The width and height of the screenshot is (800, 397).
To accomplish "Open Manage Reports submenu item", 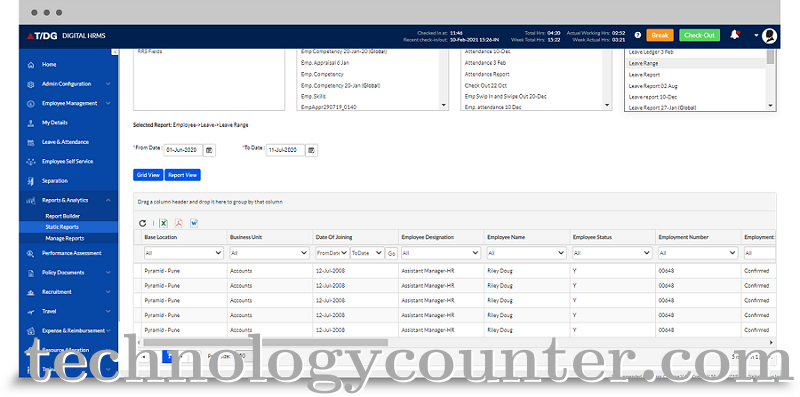I will pos(65,238).
